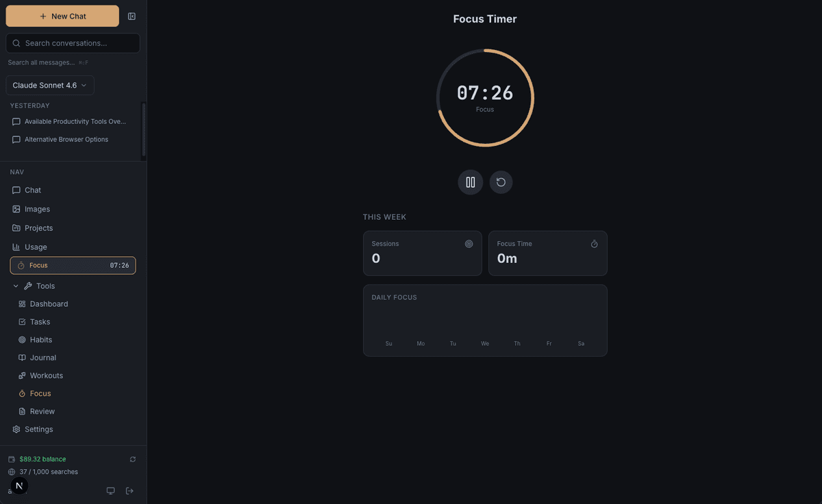Select the Habits icon in the sidebar

click(x=23, y=339)
